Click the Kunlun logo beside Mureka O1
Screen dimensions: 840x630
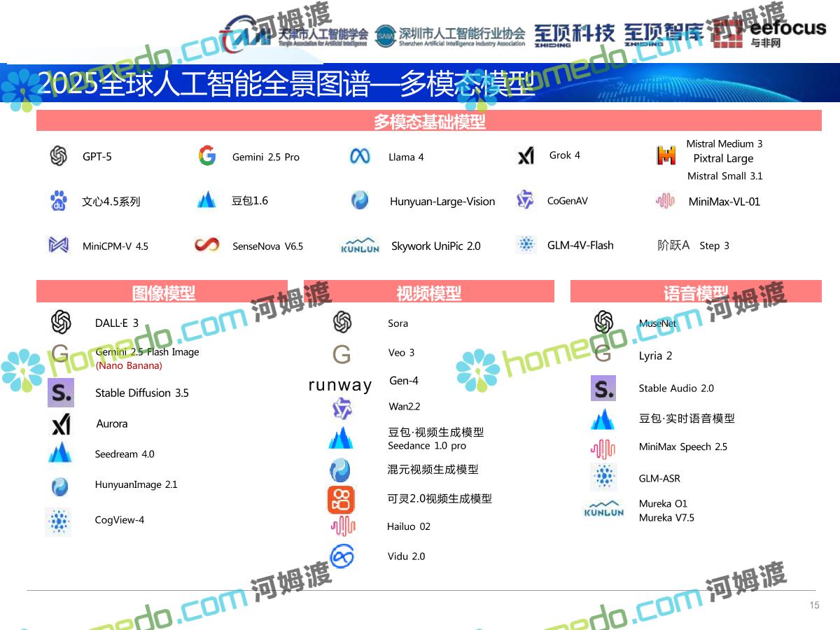click(603, 510)
